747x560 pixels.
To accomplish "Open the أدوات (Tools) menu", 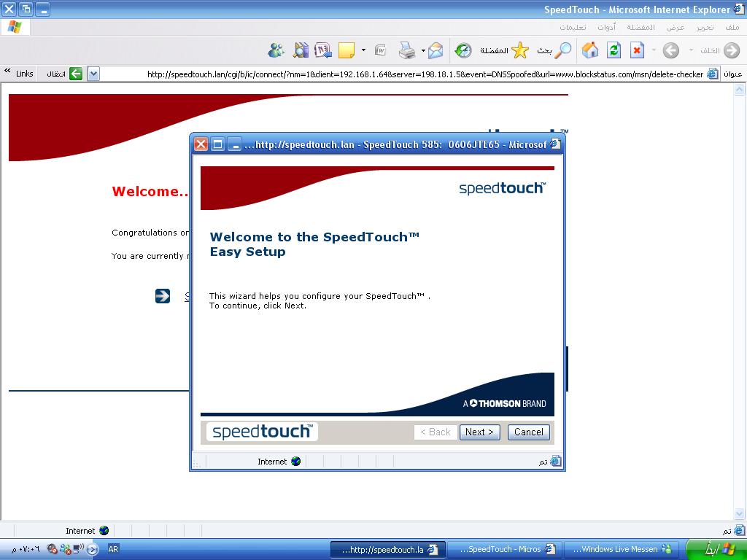I will [607, 27].
